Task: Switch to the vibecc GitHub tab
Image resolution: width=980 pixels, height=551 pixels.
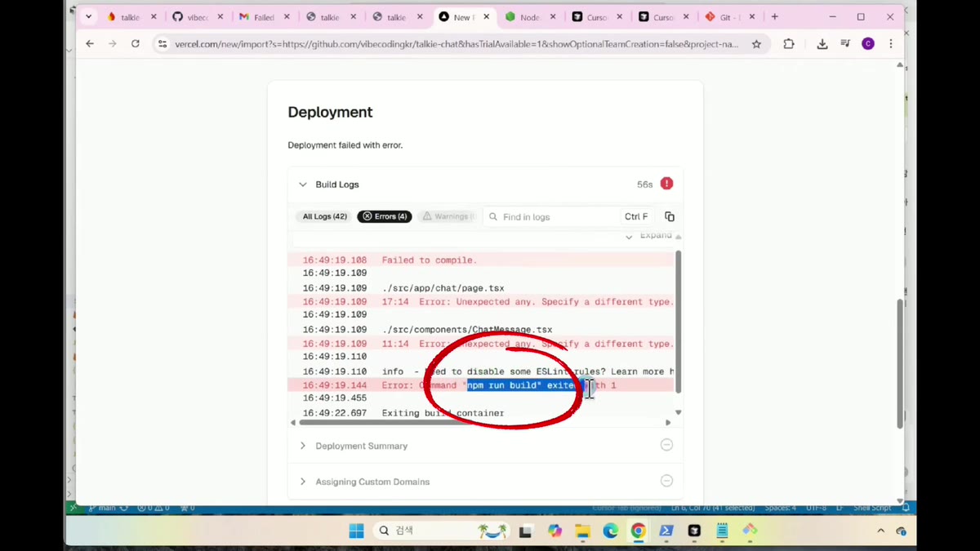Action: click(196, 16)
